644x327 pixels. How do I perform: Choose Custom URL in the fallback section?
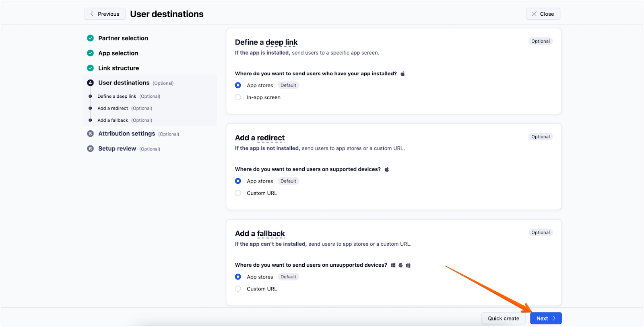click(238, 289)
